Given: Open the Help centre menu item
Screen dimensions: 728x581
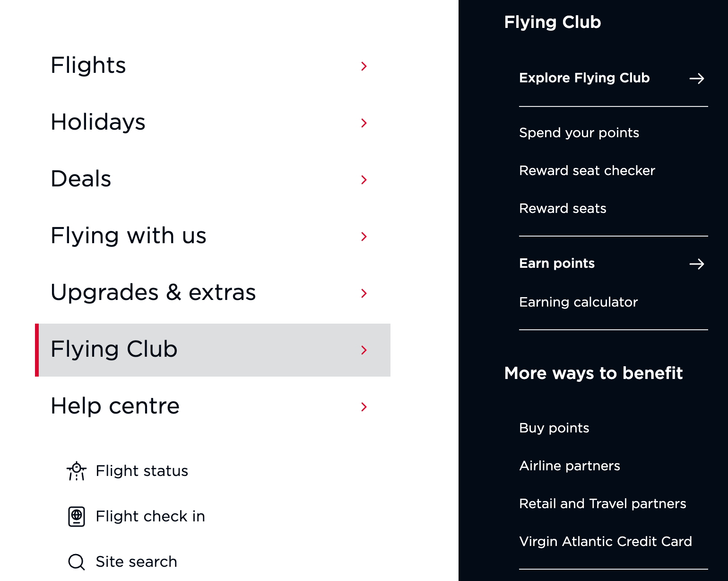Looking at the screenshot, I should 115,406.
